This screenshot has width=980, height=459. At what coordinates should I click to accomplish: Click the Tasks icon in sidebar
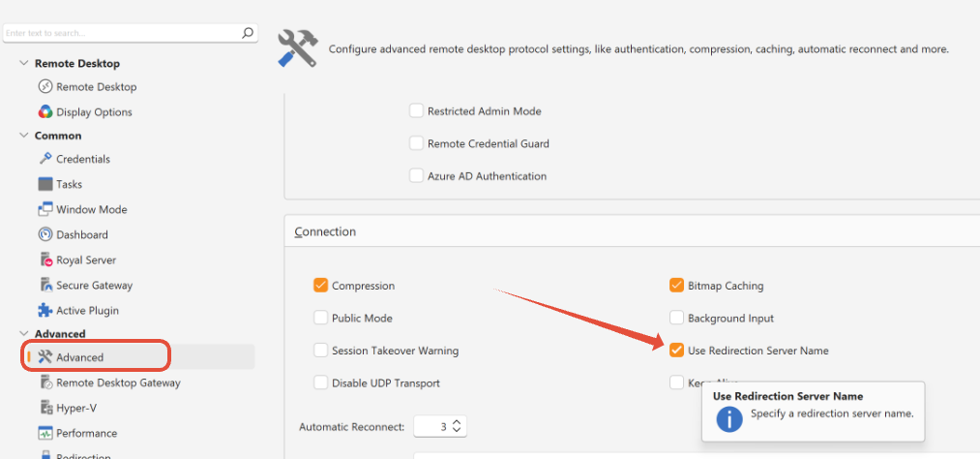pyautogui.click(x=45, y=184)
